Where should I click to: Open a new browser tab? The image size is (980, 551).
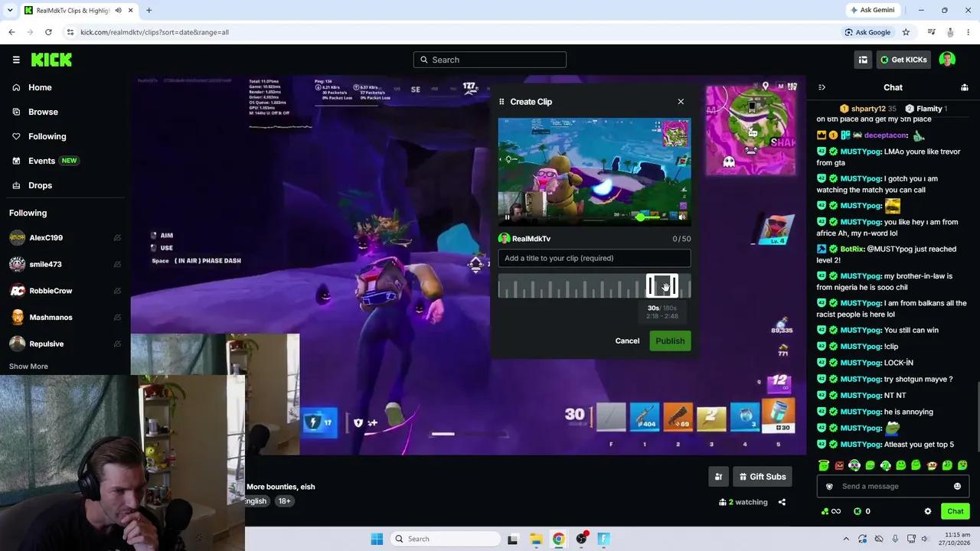click(149, 10)
